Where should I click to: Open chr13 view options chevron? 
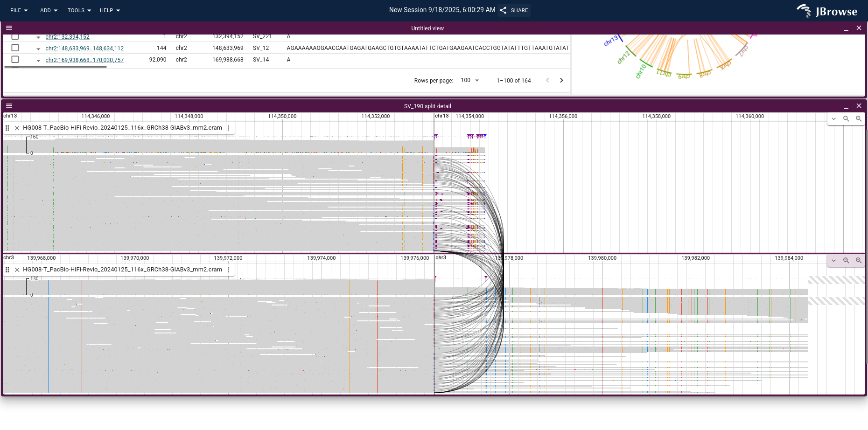[833, 118]
